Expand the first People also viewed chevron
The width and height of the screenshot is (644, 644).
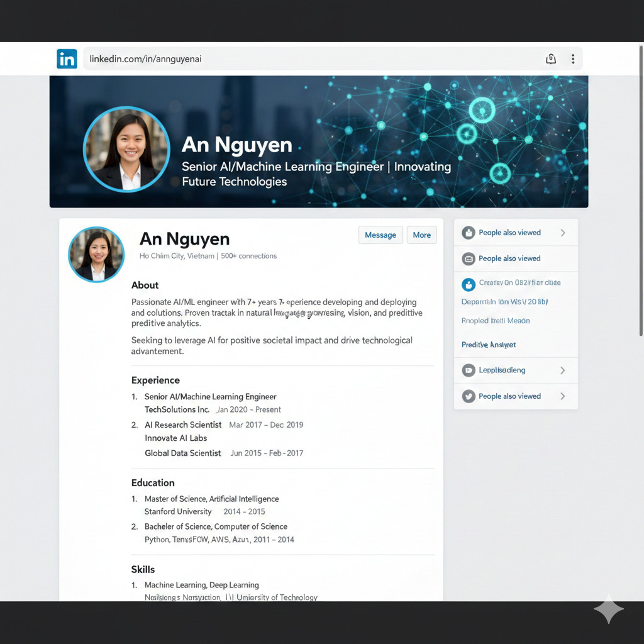tap(563, 233)
